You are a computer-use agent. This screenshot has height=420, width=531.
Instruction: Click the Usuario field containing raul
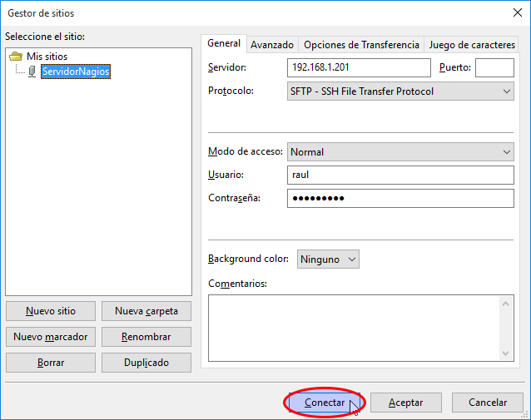click(400, 175)
